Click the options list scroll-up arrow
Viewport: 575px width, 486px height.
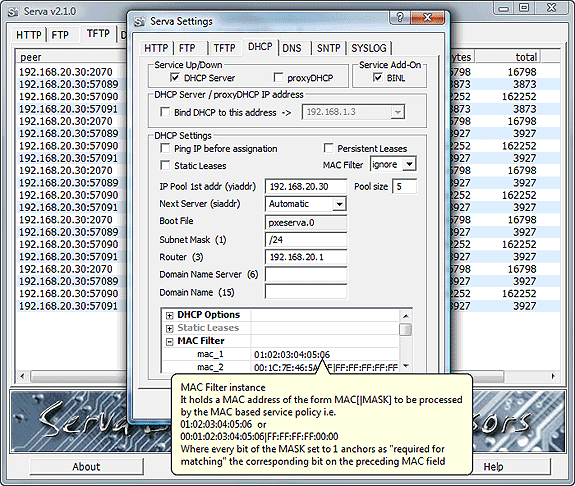406,316
